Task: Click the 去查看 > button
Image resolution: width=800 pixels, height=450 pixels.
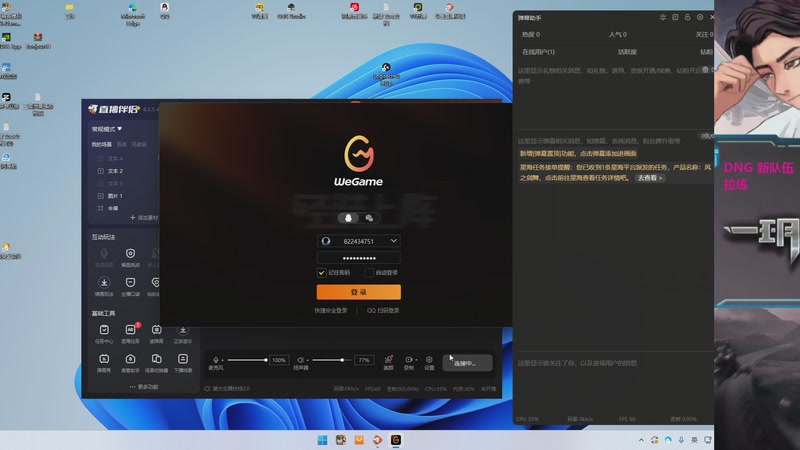Action: point(649,178)
